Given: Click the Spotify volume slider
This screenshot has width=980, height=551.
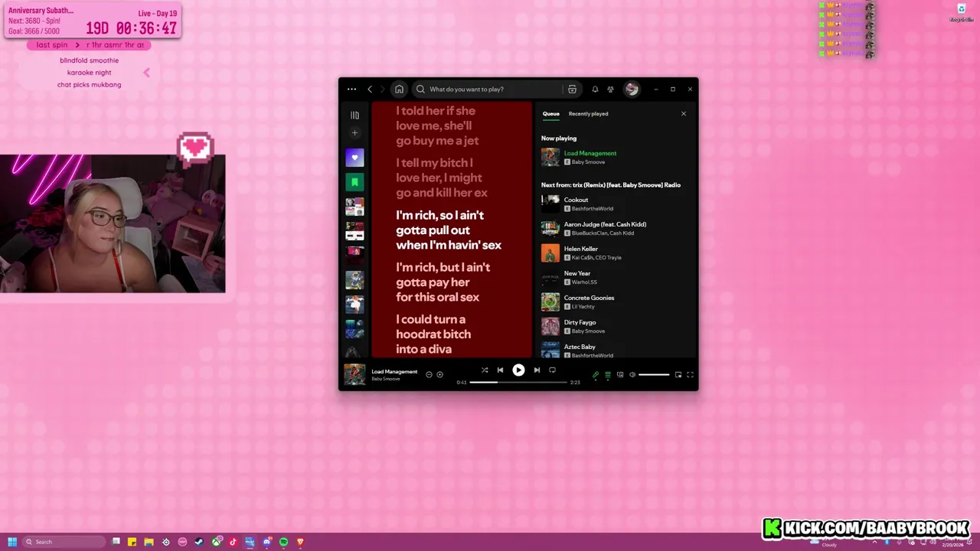Looking at the screenshot, I should (654, 375).
